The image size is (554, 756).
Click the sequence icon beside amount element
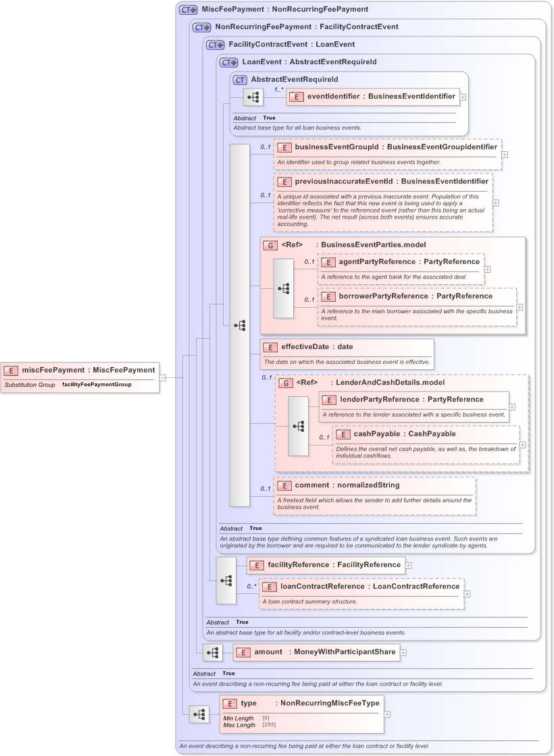point(213,653)
